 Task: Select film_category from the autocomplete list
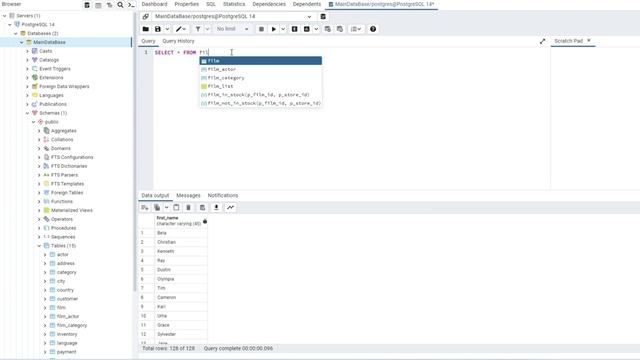[260, 78]
